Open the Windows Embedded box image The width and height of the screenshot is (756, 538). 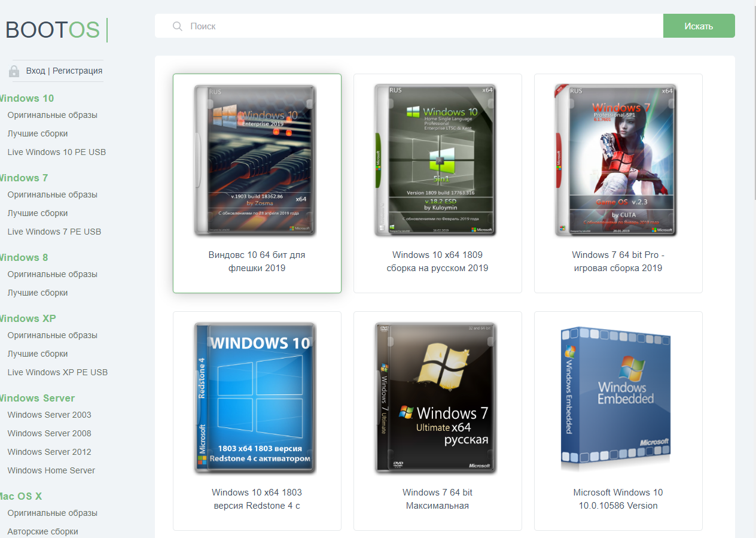click(x=617, y=398)
